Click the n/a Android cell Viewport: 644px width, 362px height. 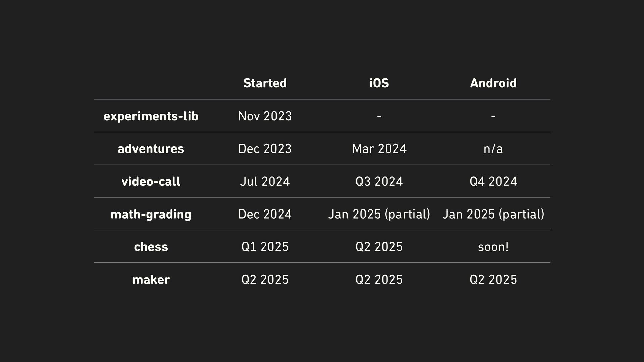click(x=493, y=148)
